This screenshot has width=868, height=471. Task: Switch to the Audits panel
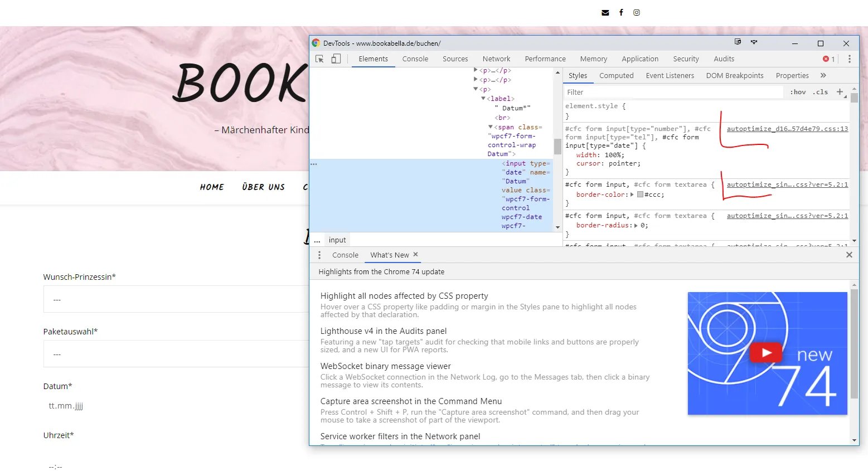coord(724,59)
